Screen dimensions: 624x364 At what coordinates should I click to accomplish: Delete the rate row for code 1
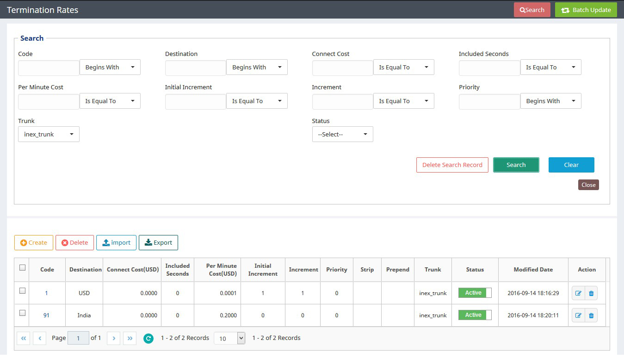[x=591, y=293]
